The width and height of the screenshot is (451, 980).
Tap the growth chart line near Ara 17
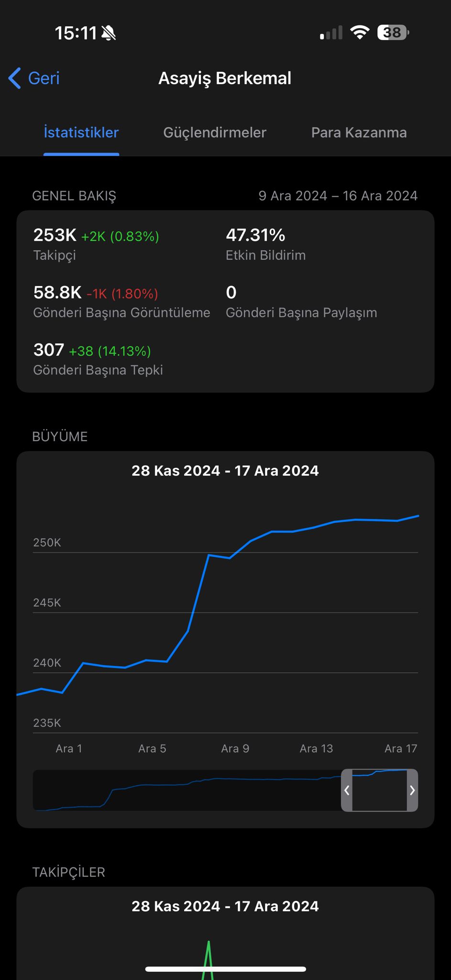coord(407,519)
